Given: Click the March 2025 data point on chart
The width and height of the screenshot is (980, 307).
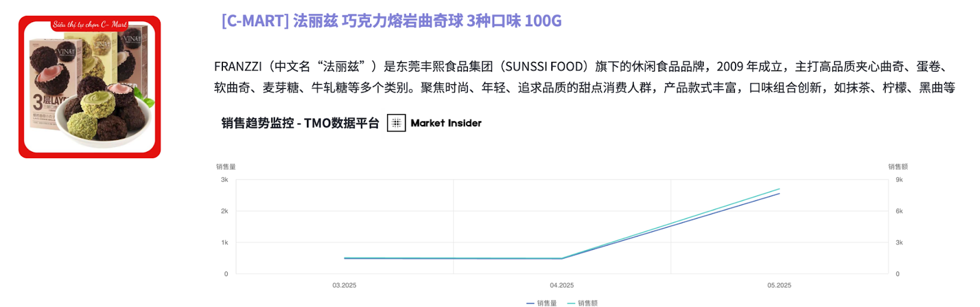Looking at the screenshot, I should [x=344, y=259].
